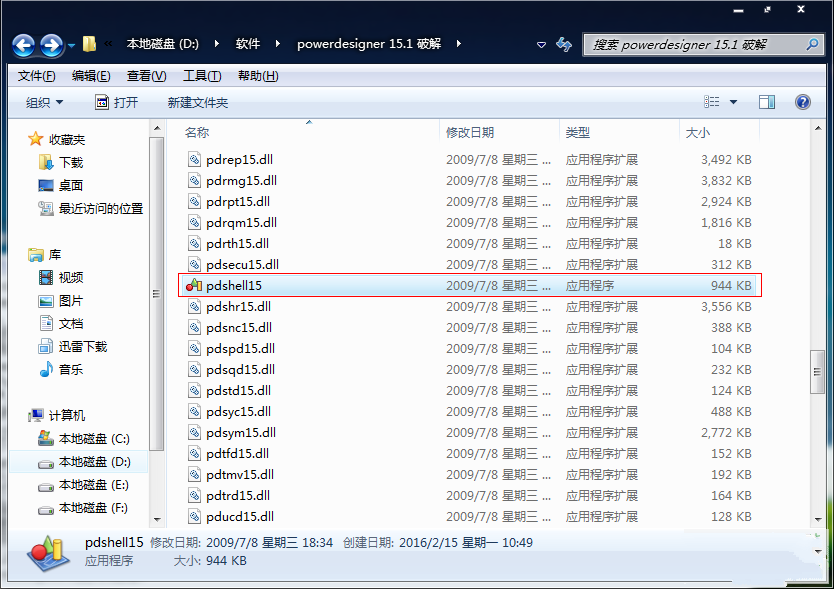Click the refresh icon beside address bar
Viewport: 834px width, 589px height.
click(x=564, y=45)
